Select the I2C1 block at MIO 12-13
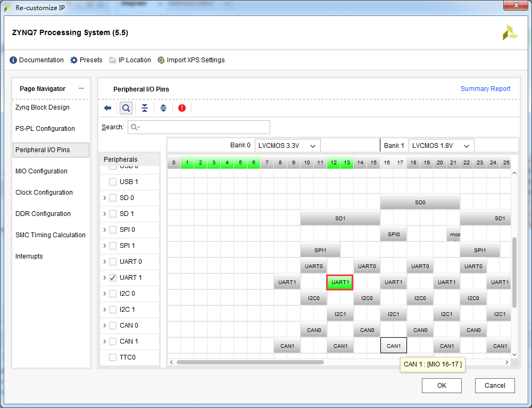The image size is (532, 408). (340, 314)
